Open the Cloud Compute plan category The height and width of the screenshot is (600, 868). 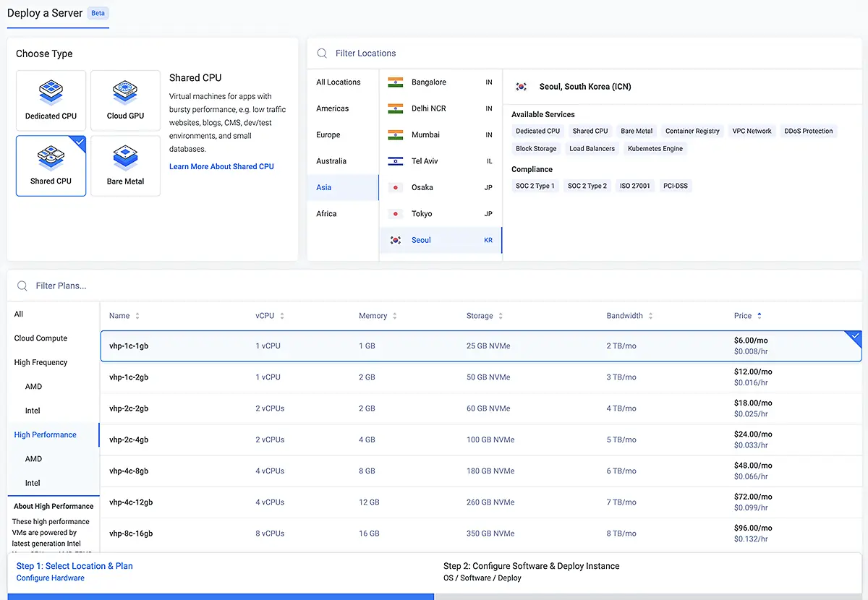(41, 338)
